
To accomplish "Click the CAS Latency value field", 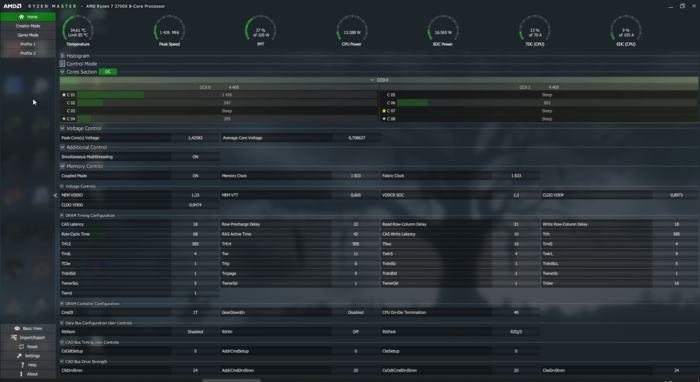I will click(x=195, y=224).
